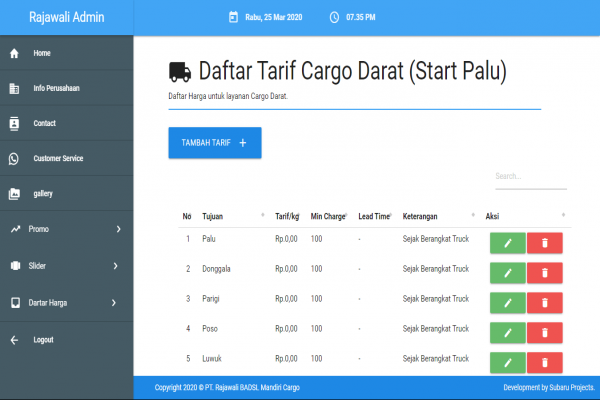
Task: Delete the Luwuk row using trash icon
Action: [x=545, y=361]
